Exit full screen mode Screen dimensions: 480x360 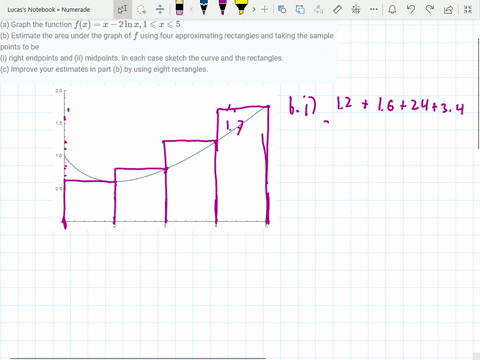(468, 9)
